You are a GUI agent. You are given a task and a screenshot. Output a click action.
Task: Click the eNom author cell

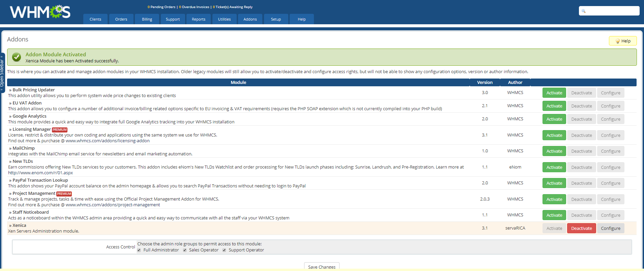pos(515,167)
